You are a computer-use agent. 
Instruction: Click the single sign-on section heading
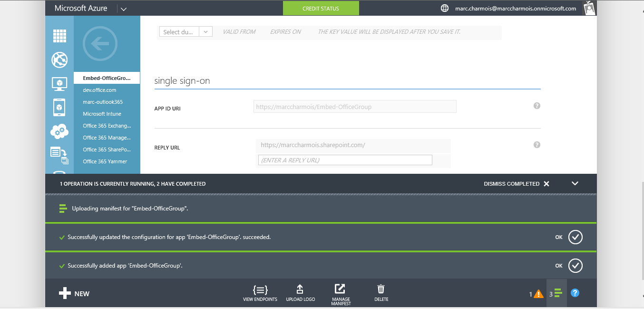tap(182, 81)
